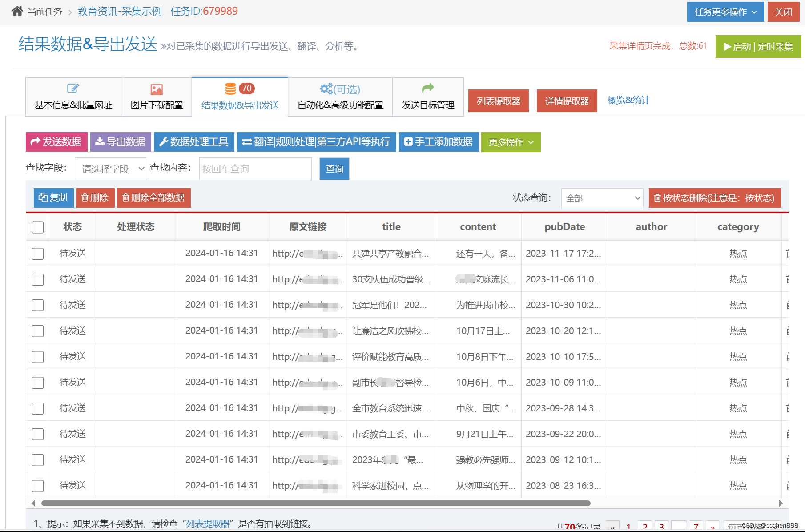The image size is (805, 532).
Task: Expand the green 更多操作 dropdown
Action: 511,142
